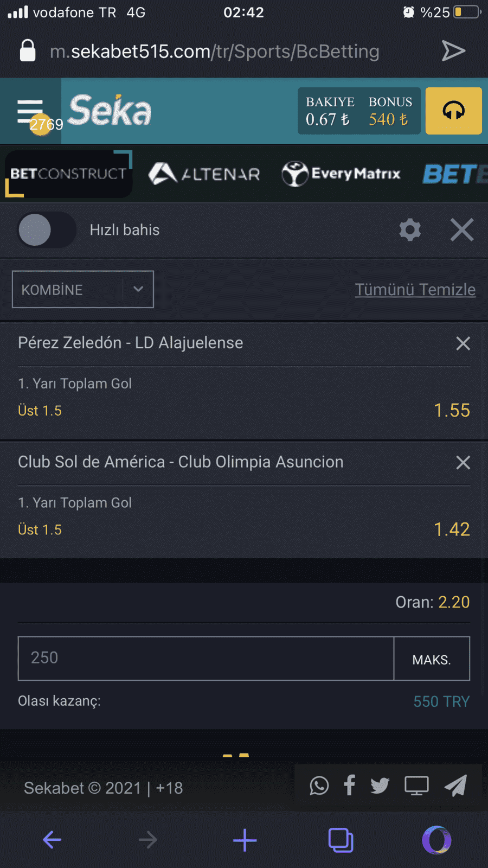The width and height of the screenshot is (488, 868).
Task: Focus the stake amount input field
Action: click(206, 659)
